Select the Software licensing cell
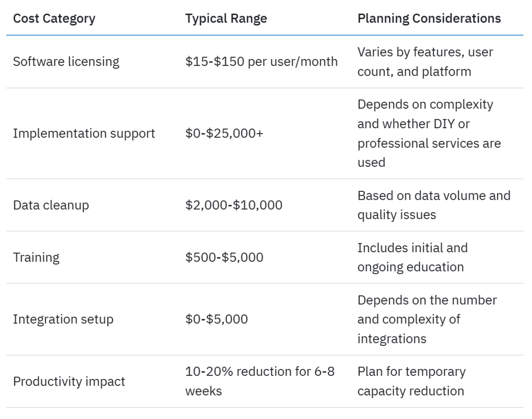This screenshot has height=419, width=532. click(x=66, y=62)
